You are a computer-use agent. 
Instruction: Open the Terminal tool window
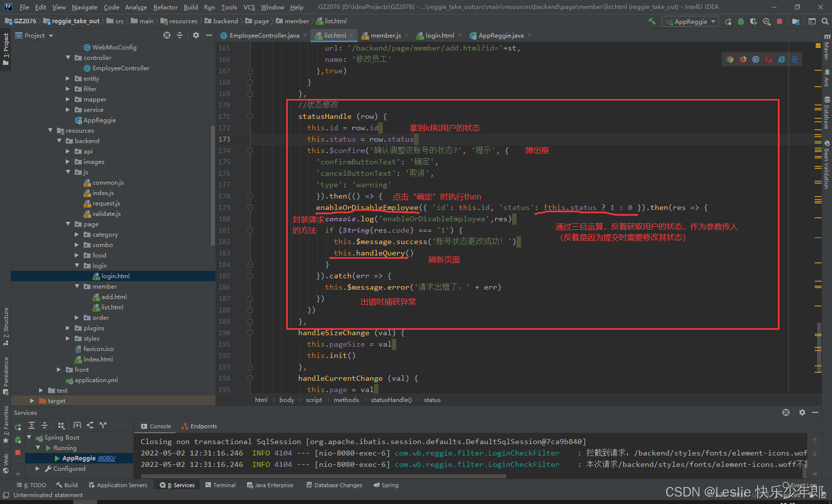pos(220,485)
